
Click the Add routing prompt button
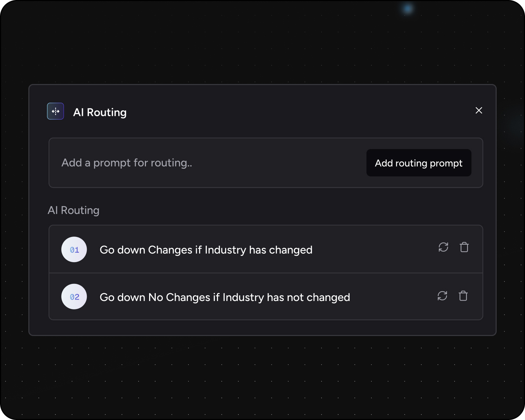click(419, 163)
